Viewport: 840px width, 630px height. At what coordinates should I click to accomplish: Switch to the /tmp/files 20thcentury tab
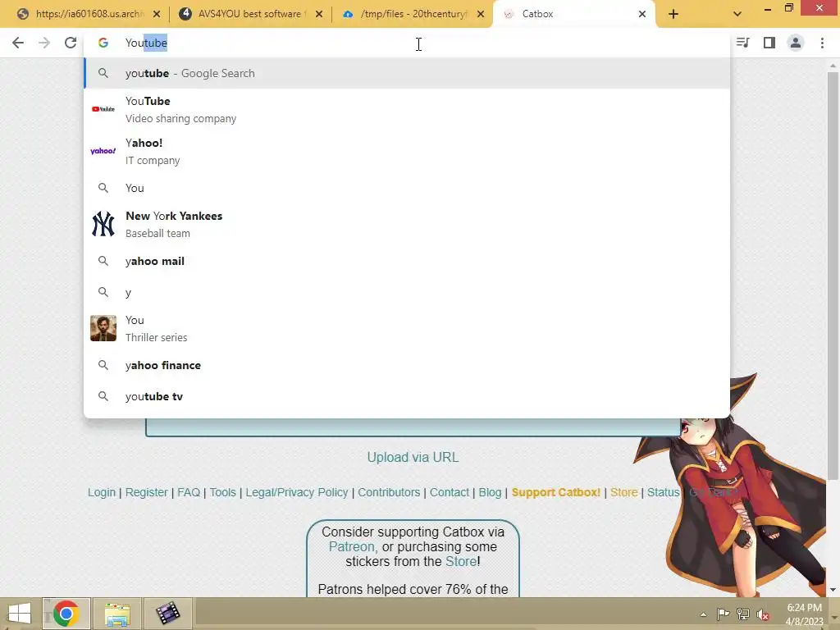tap(413, 14)
